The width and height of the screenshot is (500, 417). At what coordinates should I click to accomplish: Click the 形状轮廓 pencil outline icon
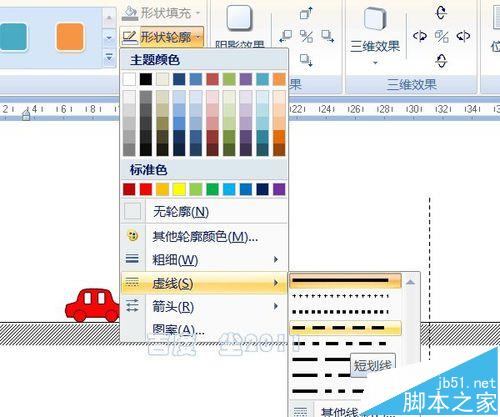pyautogui.click(x=130, y=37)
